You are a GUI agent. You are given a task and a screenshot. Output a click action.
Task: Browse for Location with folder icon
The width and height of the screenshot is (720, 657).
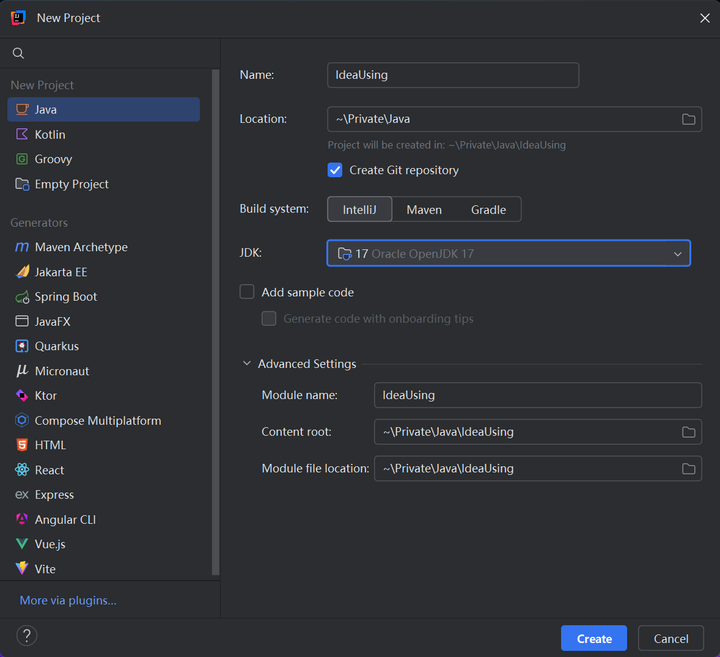(688, 119)
